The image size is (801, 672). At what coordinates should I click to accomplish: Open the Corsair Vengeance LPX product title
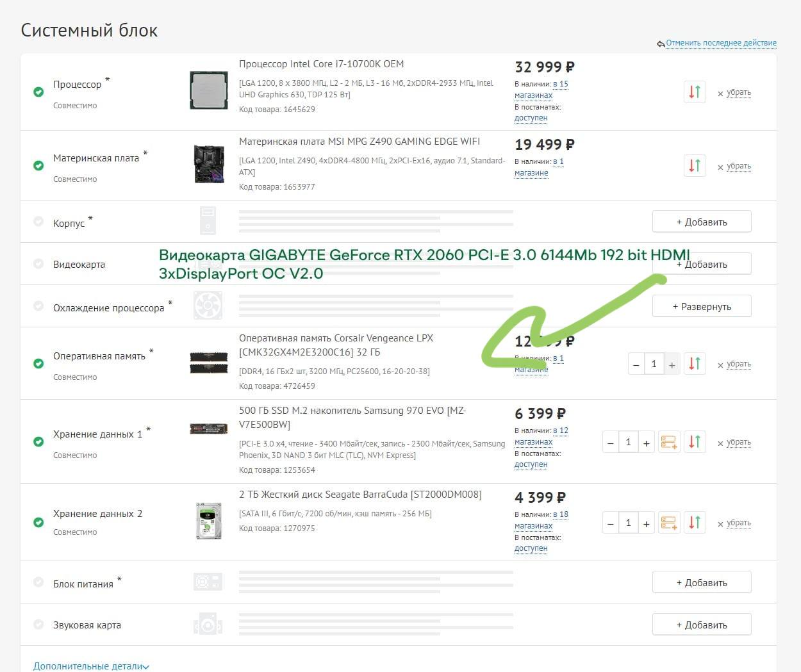tap(336, 345)
